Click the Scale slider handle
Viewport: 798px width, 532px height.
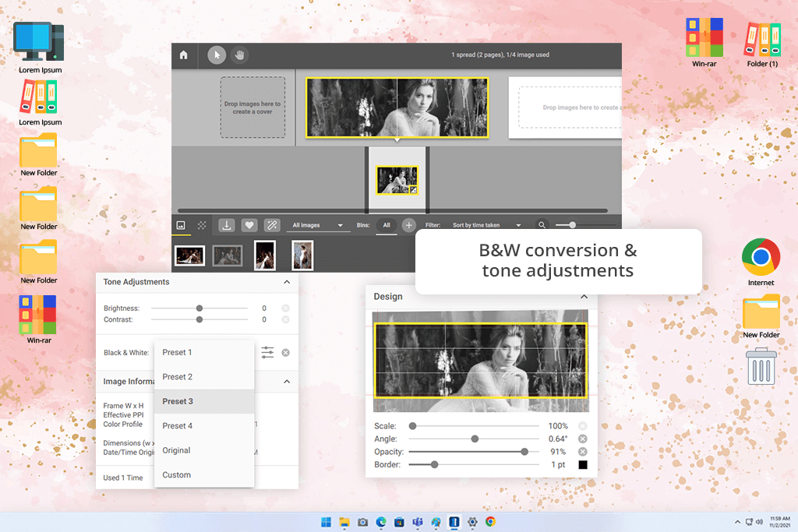[413, 426]
